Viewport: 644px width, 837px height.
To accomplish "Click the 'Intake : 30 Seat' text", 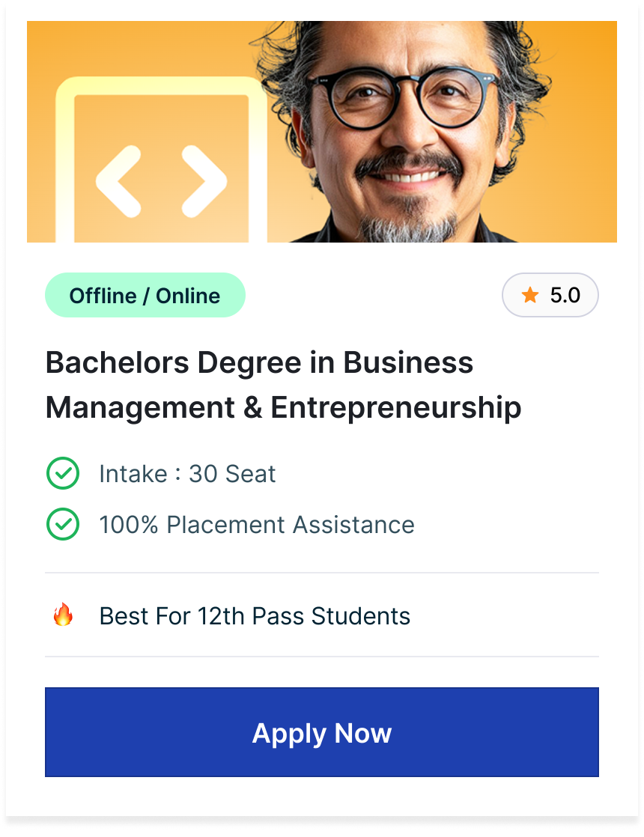I will click(187, 474).
